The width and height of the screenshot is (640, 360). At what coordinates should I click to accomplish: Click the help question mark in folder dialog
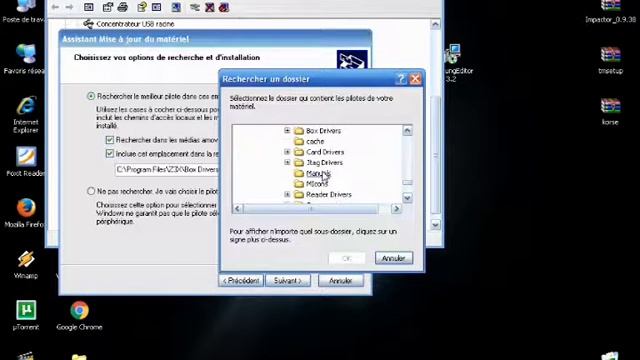401,79
